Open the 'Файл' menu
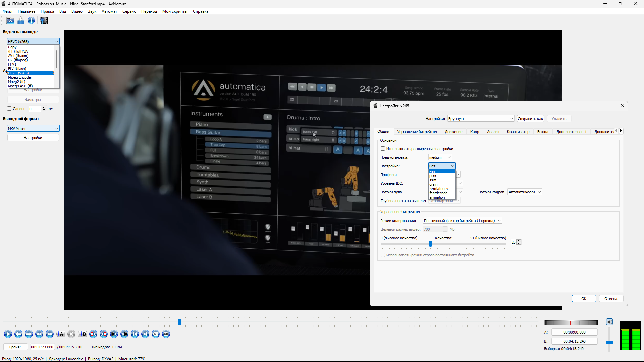The height and width of the screenshot is (362, 644). 7,11
